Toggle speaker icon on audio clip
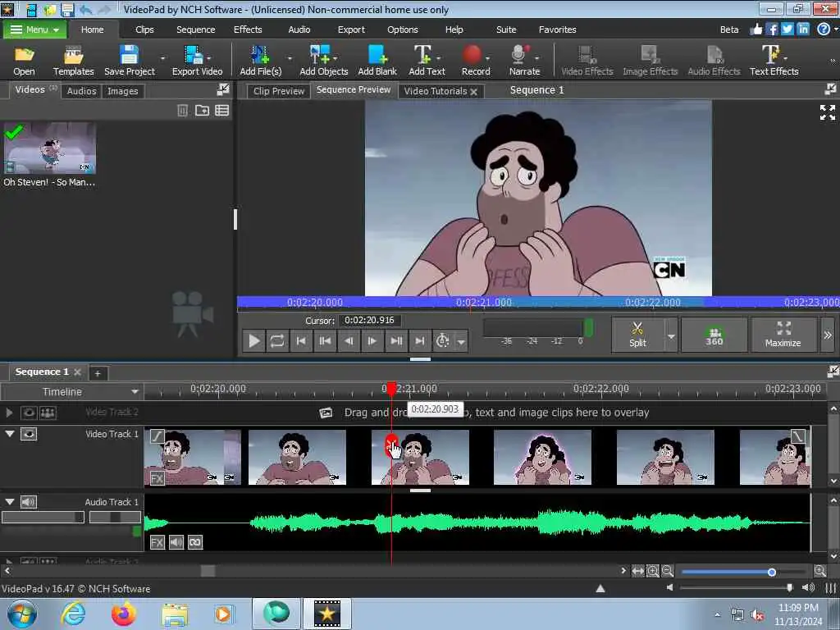840x630 pixels. coord(176,542)
